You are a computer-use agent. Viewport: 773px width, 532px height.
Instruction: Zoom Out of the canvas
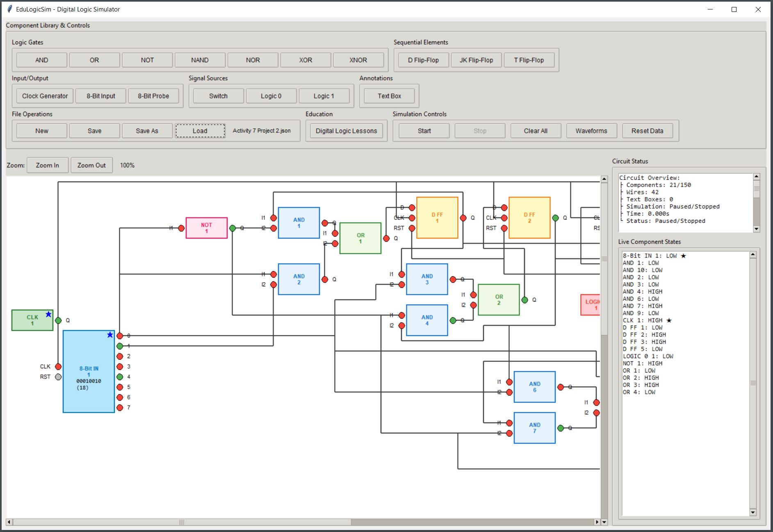91,165
